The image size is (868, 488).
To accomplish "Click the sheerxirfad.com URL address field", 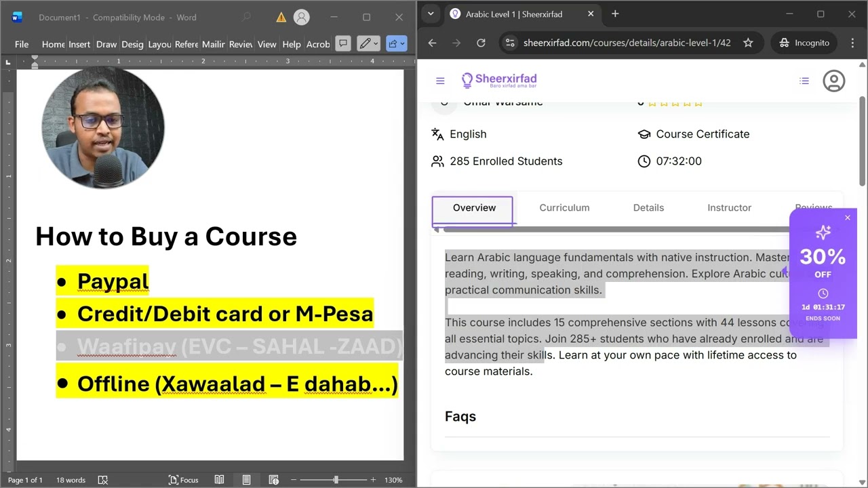I will 627,43.
